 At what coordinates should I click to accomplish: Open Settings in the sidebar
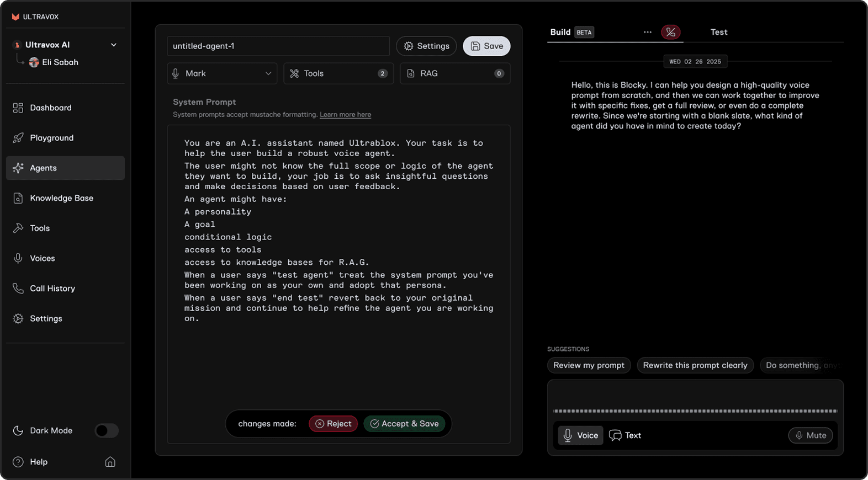(65, 318)
